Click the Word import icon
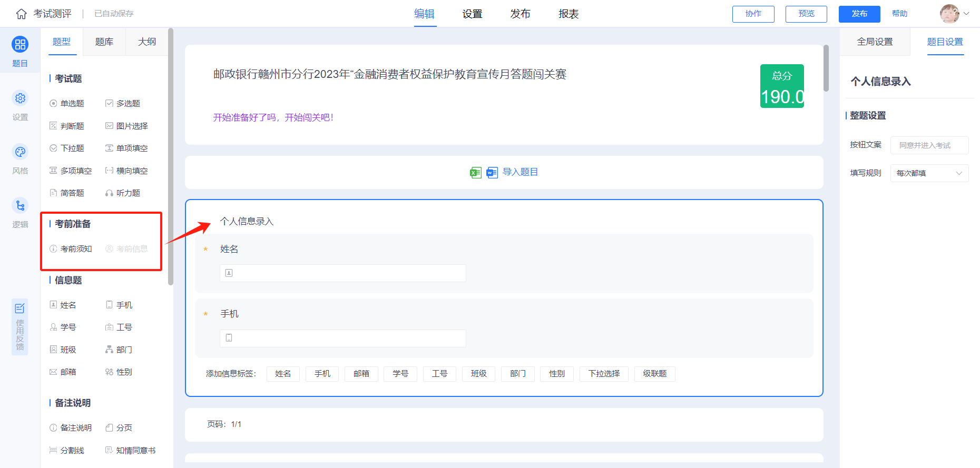The image size is (980, 468). tap(492, 173)
